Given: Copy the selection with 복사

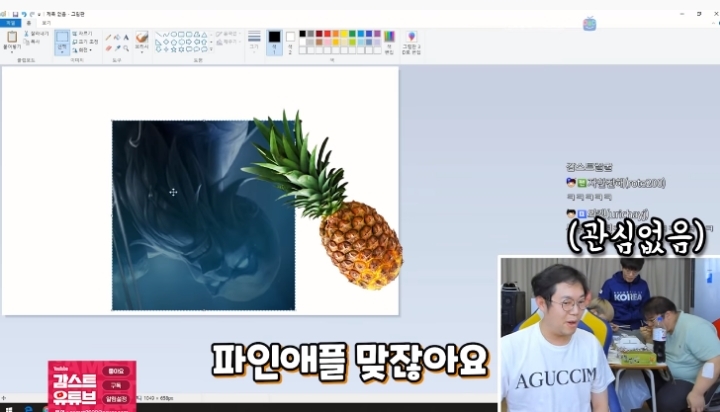Looking at the screenshot, I should pyautogui.click(x=32, y=42).
